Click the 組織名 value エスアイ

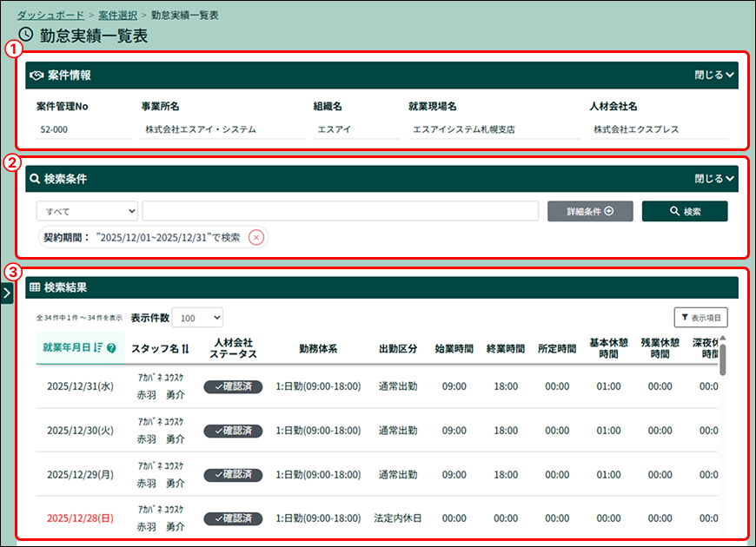[x=335, y=129]
